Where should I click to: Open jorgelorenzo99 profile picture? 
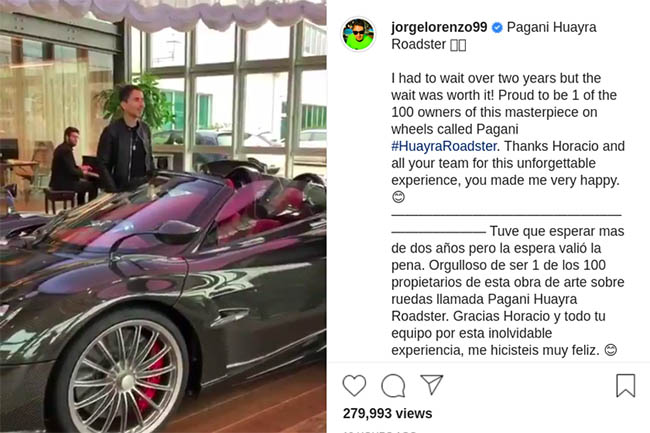pos(359,34)
